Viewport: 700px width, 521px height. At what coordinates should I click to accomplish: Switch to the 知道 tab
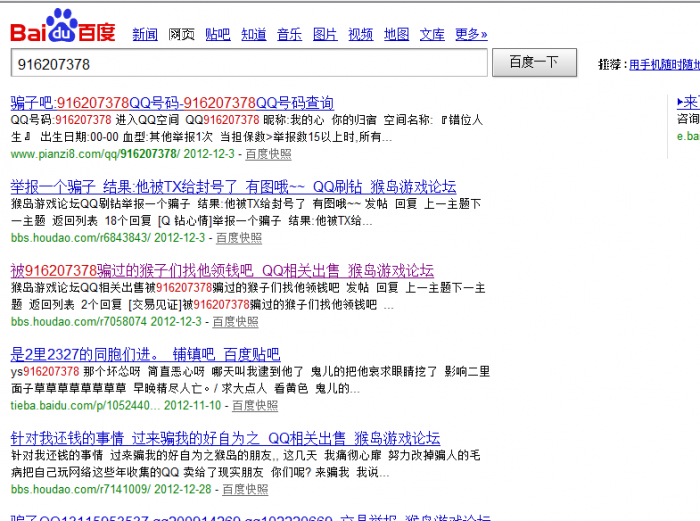(254, 34)
